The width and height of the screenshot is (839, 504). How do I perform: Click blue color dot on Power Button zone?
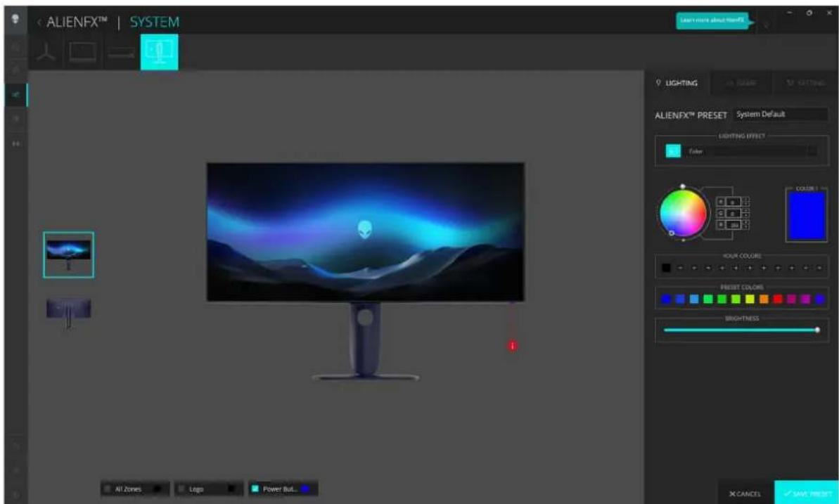[305, 489]
